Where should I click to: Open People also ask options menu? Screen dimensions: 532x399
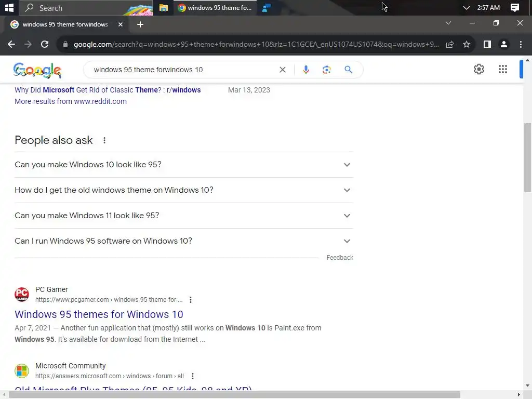[104, 140]
